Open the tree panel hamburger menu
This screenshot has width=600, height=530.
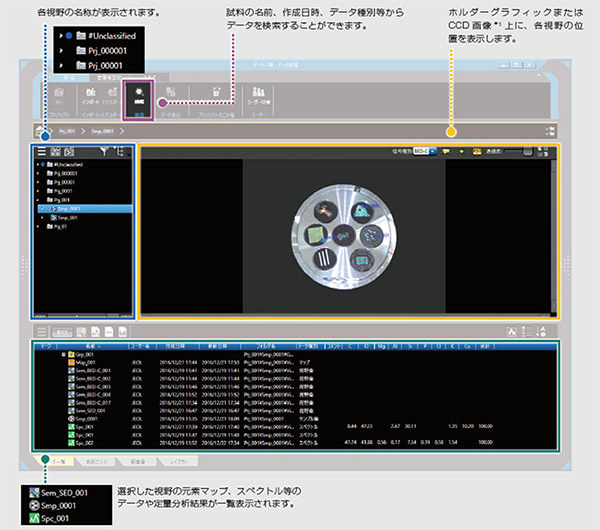point(42,152)
